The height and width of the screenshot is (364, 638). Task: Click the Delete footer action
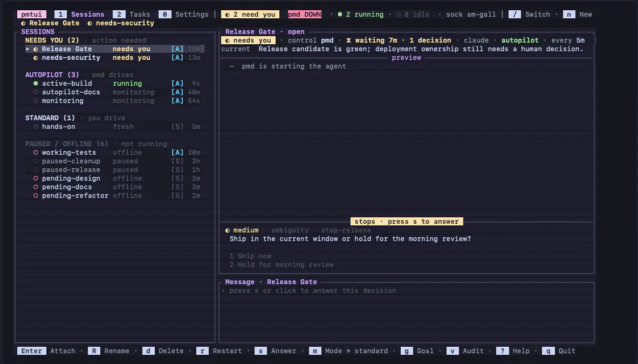click(163, 351)
